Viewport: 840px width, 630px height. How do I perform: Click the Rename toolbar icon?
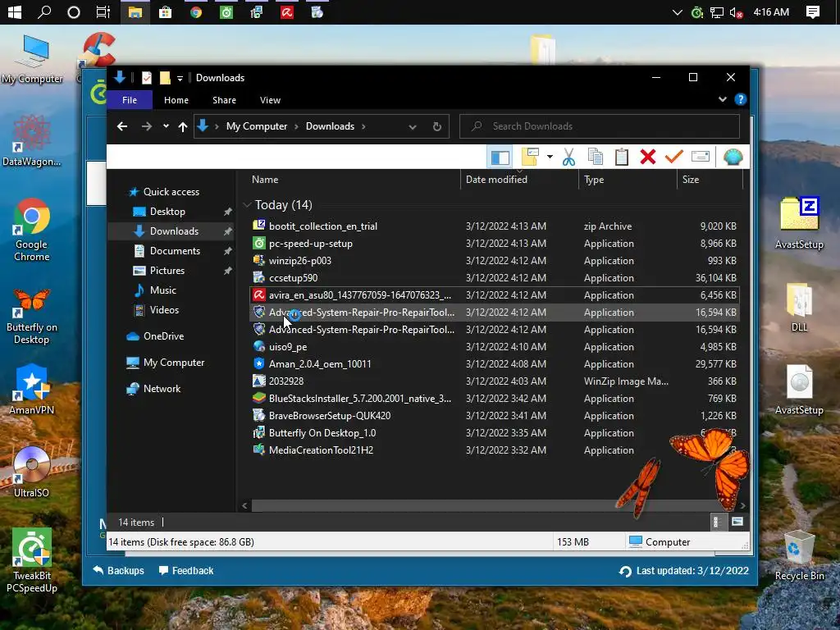tap(701, 157)
